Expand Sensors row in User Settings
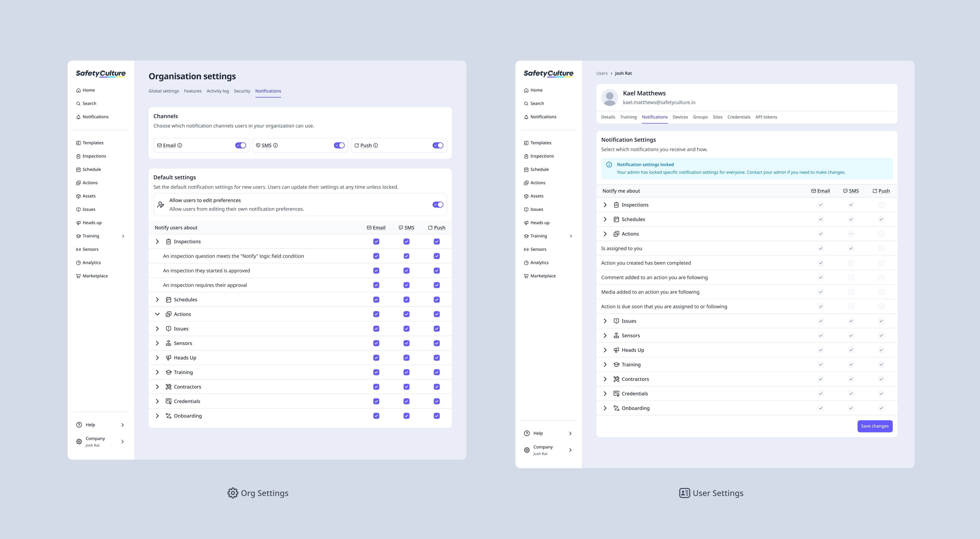The height and width of the screenshot is (539, 980). (x=605, y=336)
